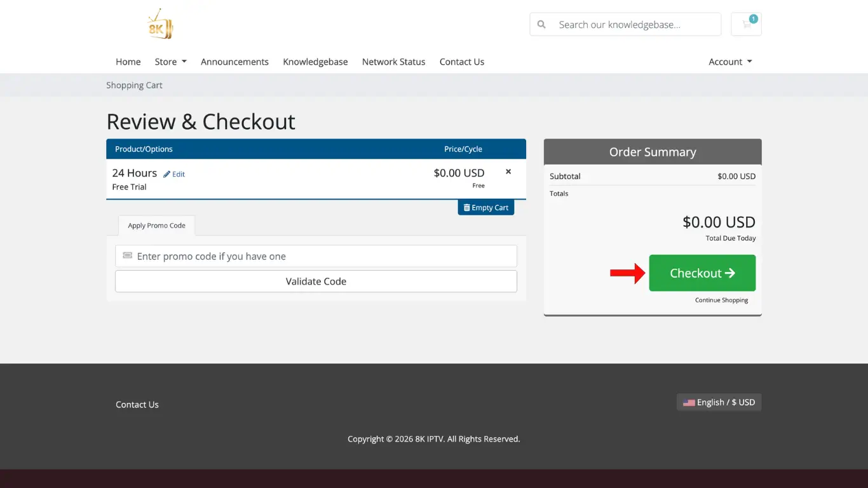The image size is (868, 488).
Task: Click the Free Trial text under 24 Hours
Action: [130, 187]
